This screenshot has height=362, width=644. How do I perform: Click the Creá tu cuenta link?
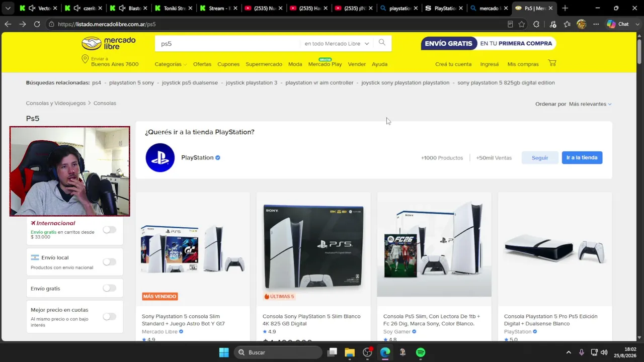[453, 64]
